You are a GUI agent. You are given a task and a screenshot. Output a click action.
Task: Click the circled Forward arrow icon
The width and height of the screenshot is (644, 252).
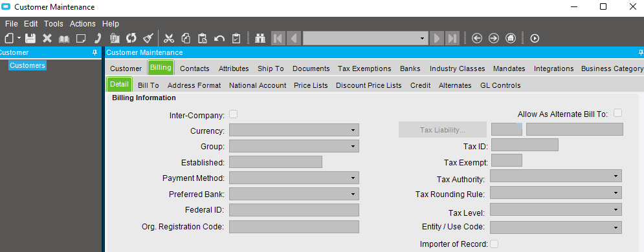[494, 38]
